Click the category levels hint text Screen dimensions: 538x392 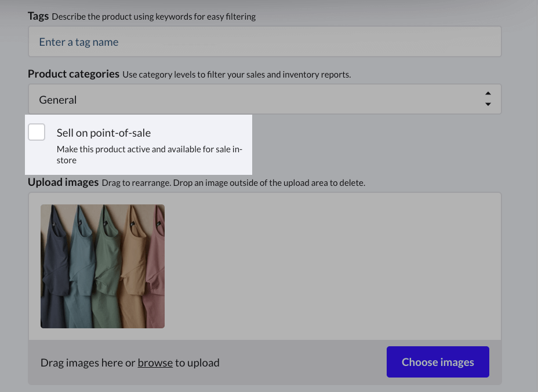point(237,75)
